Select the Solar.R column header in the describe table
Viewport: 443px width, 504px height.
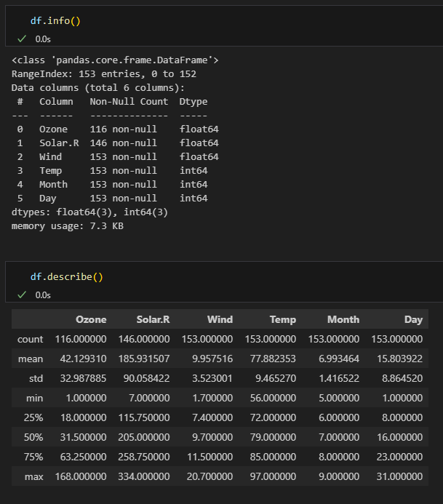click(x=153, y=319)
